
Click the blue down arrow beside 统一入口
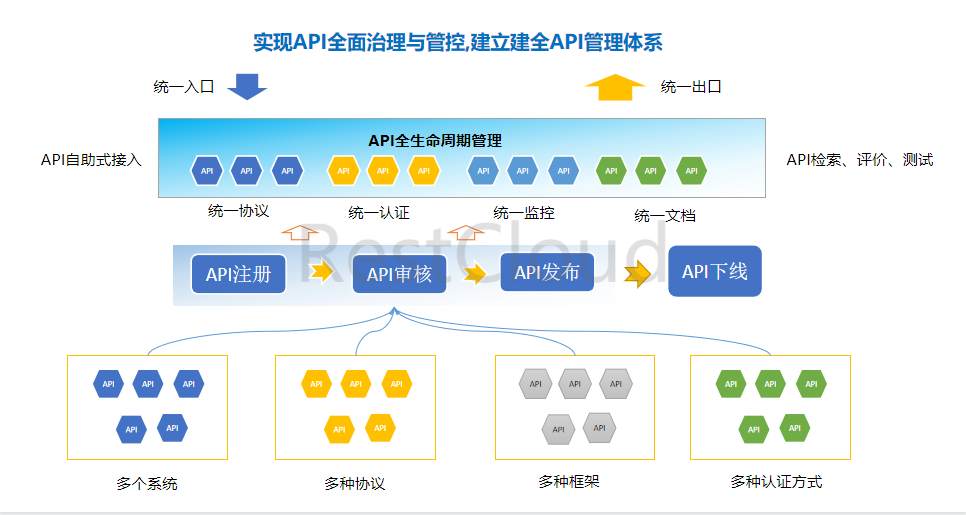[247, 86]
